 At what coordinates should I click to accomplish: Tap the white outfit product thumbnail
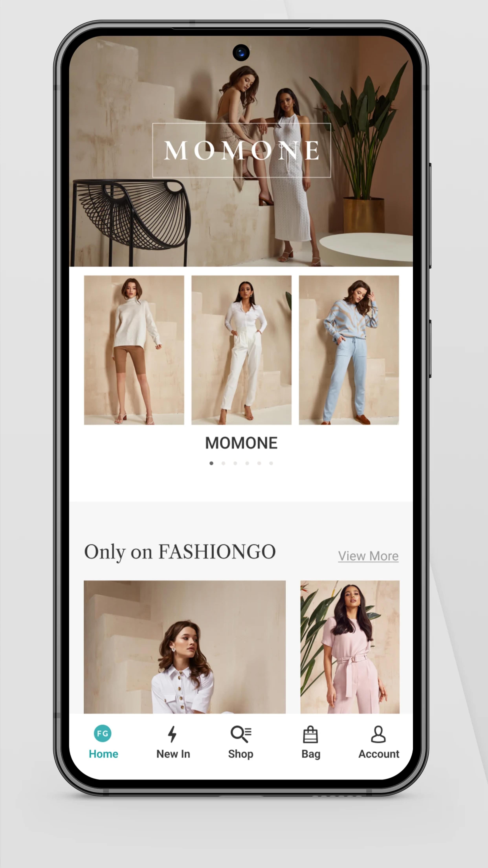[x=241, y=349]
